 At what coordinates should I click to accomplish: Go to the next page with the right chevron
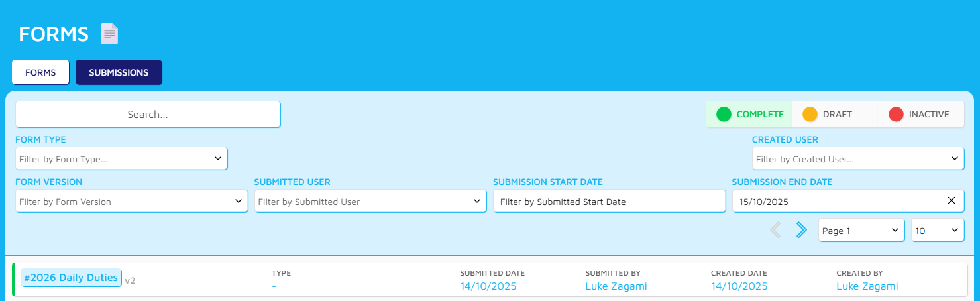pos(801,230)
